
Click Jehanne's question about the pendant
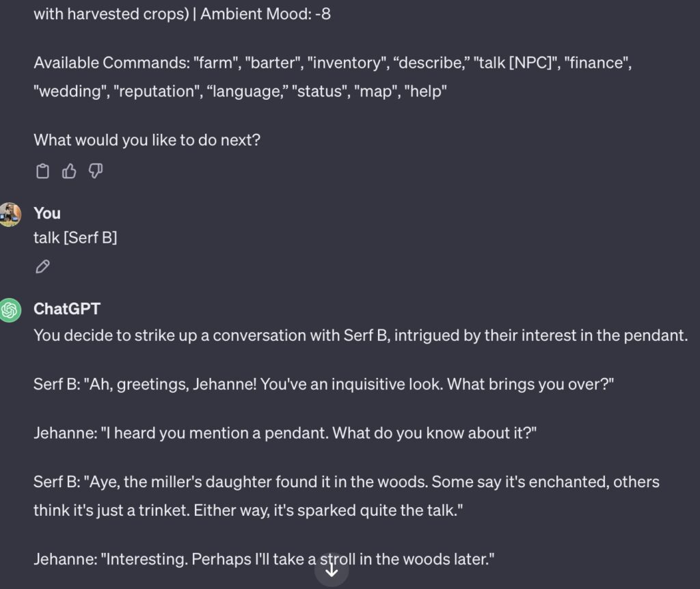pyautogui.click(x=285, y=433)
